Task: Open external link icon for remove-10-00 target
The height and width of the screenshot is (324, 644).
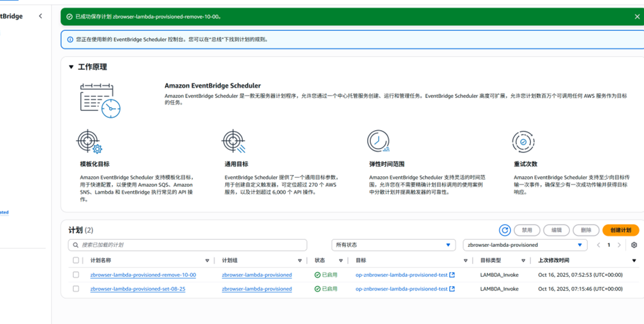Action: (x=452, y=275)
